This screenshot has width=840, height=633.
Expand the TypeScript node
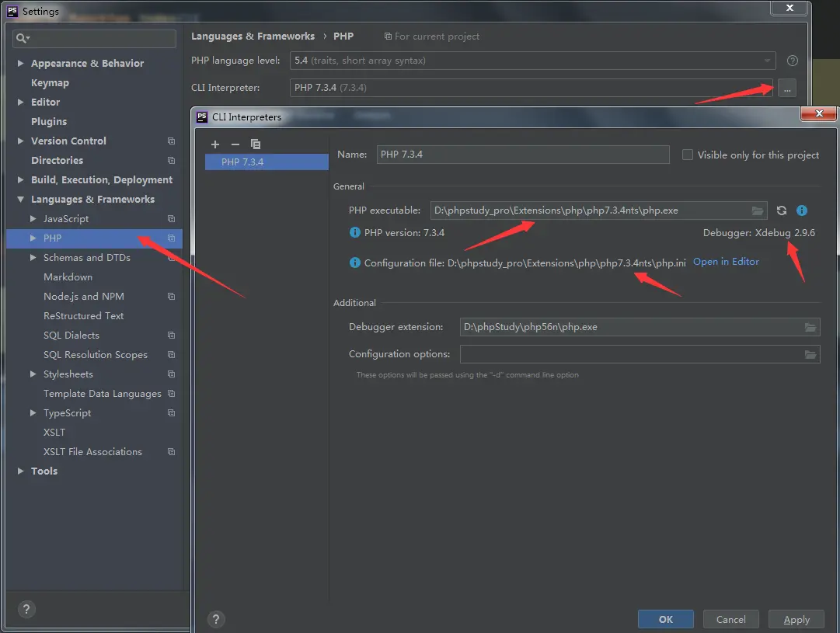(33, 413)
